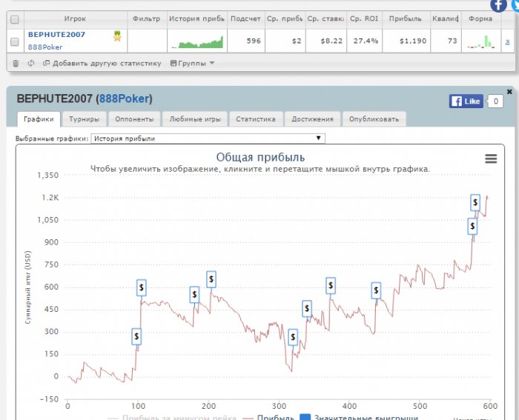Close the ВЕРНUTE2007 details panel
The width and height of the screenshot is (519, 420).
[509, 91]
